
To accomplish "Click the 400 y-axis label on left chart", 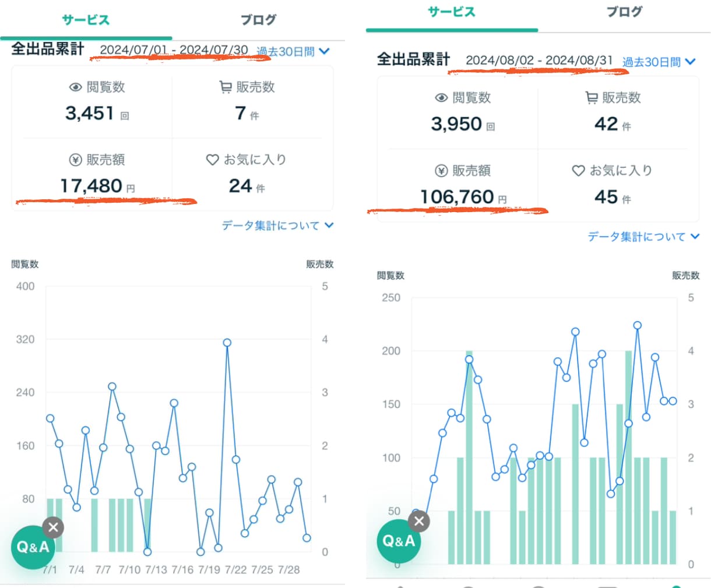I will pos(25,286).
